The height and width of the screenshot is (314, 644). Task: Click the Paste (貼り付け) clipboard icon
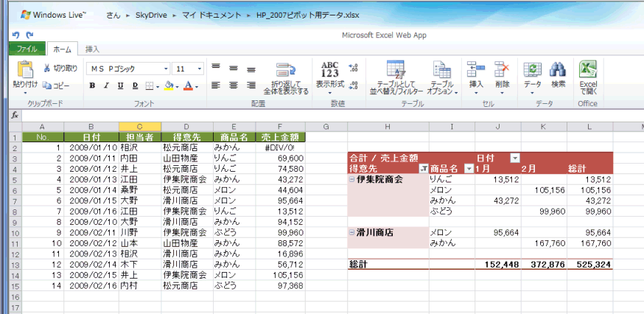[25, 71]
